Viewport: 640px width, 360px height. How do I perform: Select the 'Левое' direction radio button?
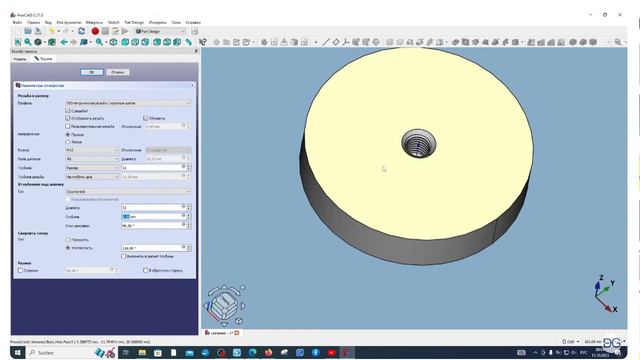pyautogui.click(x=68, y=142)
